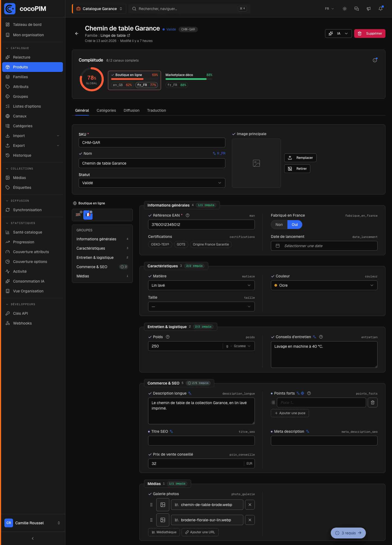Click the 3 requis floating button
This screenshot has height=545, width=392.
click(x=348, y=533)
